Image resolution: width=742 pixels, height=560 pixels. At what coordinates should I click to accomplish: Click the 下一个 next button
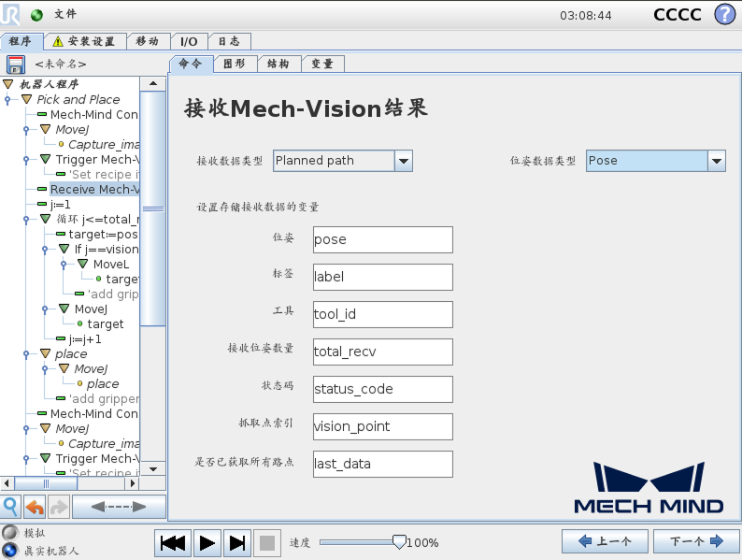696,541
